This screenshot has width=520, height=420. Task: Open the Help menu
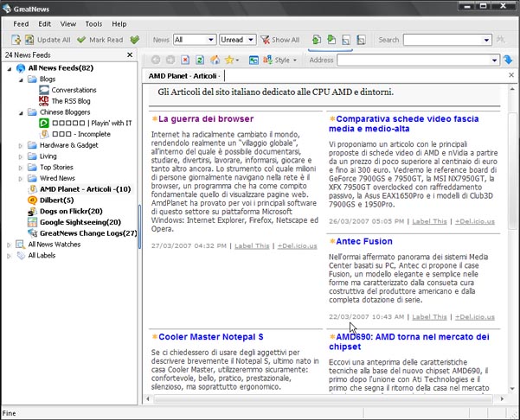119,24
